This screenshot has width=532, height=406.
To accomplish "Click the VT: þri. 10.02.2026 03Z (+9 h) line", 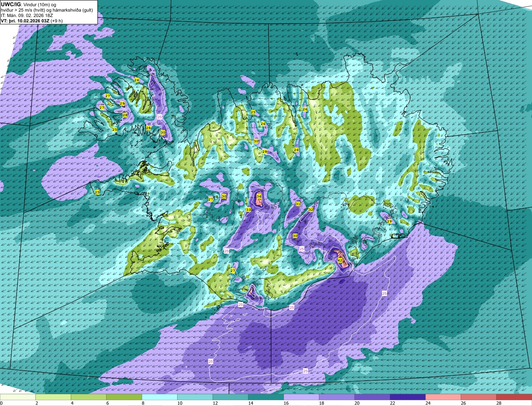I will [32, 21].
